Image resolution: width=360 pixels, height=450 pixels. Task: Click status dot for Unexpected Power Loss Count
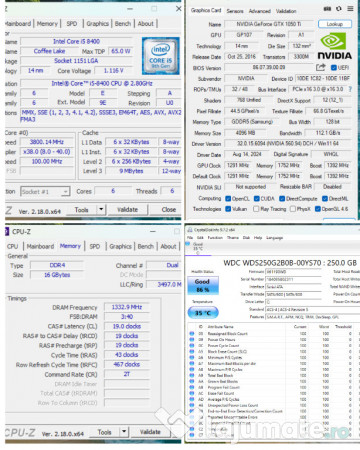pos(192,405)
